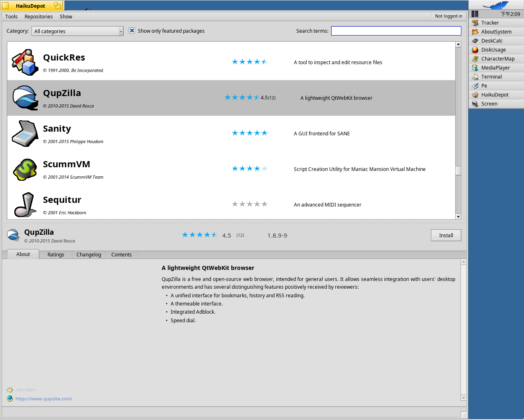This screenshot has height=420, width=524.
Task: Click the Sanity scanner icon
Action: coord(25,133)
